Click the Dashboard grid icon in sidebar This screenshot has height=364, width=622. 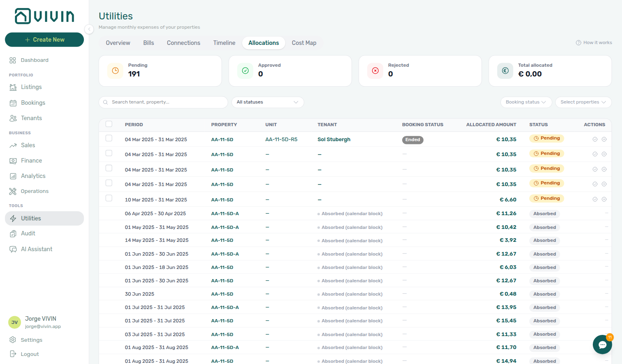pyautogui.click(x=13, y=60)
